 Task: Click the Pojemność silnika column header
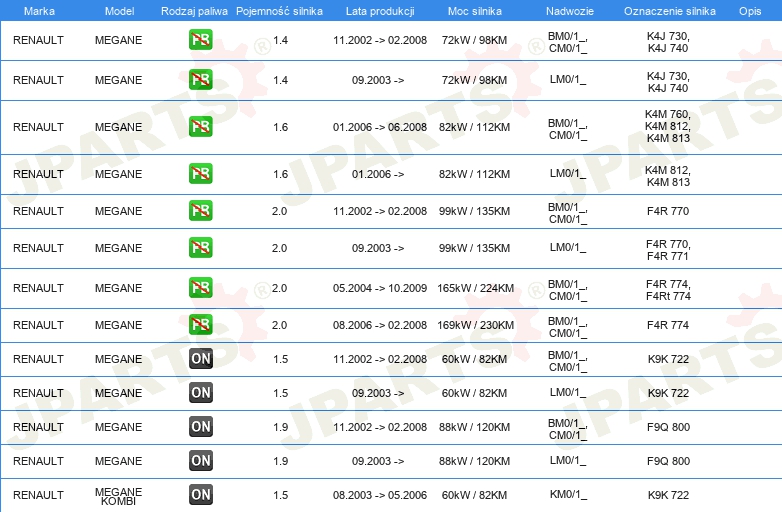tap(279, 11)
